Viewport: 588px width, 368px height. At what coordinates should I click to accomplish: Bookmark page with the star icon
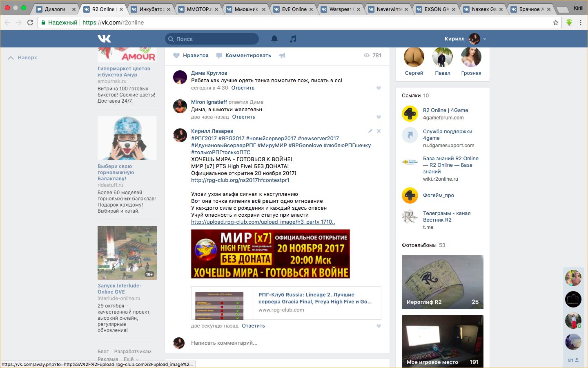555,22
